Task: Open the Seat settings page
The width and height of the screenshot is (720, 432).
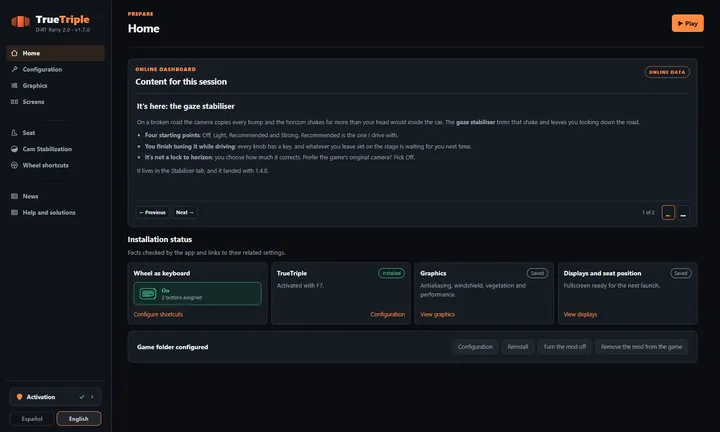Action: click(x=56, y=133)
